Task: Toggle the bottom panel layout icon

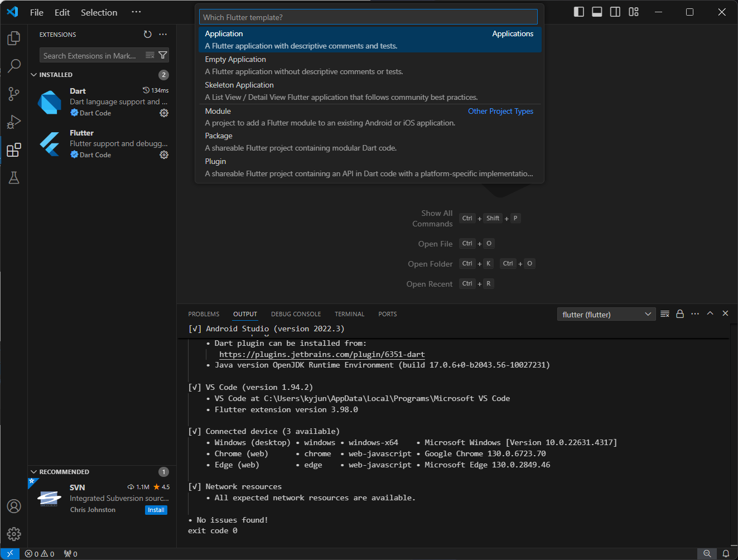Action: coord(597,12)
